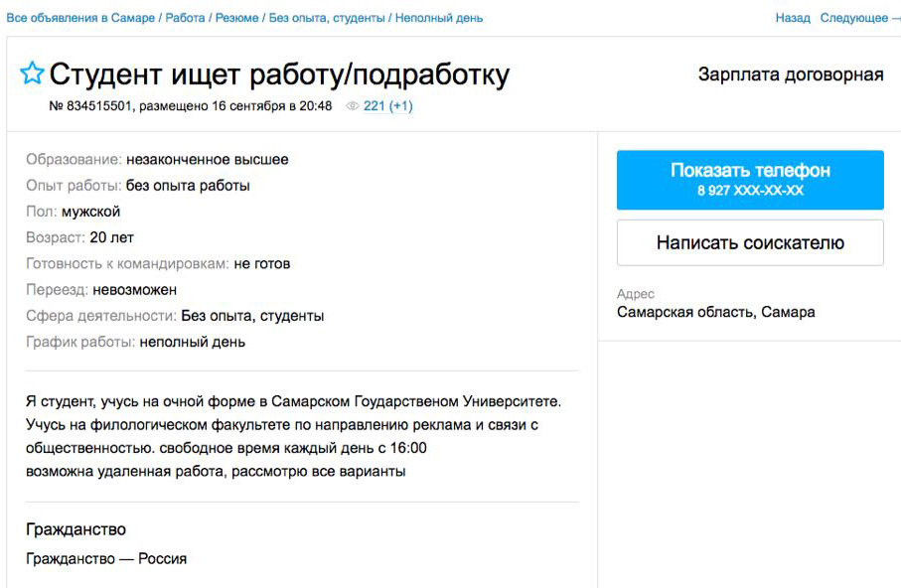Click the Гражданство section heading
This screenshot has width=901, height=588.
point(75,529)
